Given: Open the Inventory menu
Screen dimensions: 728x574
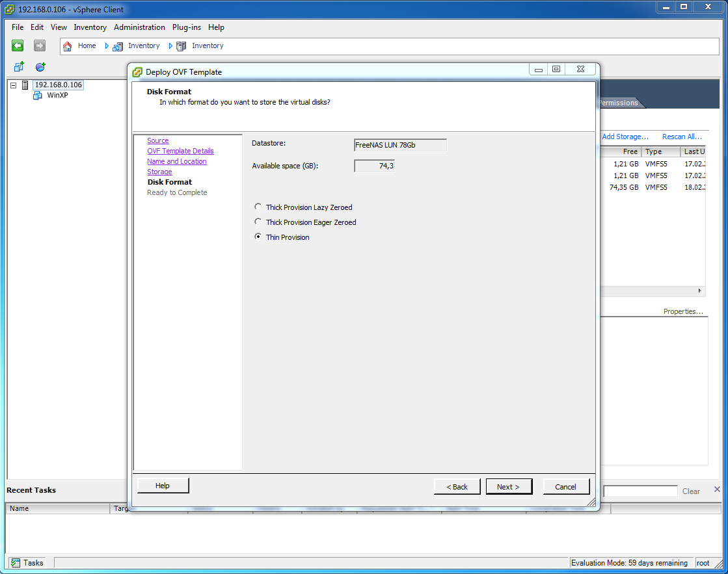Looking at the screenshot, I should pyautogui.click(x=90, y=27).
